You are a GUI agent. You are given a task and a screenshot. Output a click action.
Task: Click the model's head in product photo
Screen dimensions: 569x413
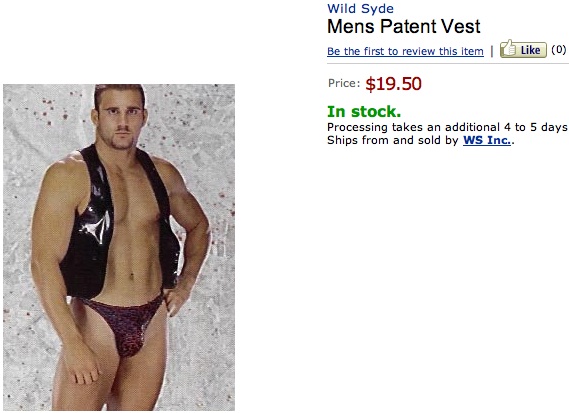(x=120, y=116)
